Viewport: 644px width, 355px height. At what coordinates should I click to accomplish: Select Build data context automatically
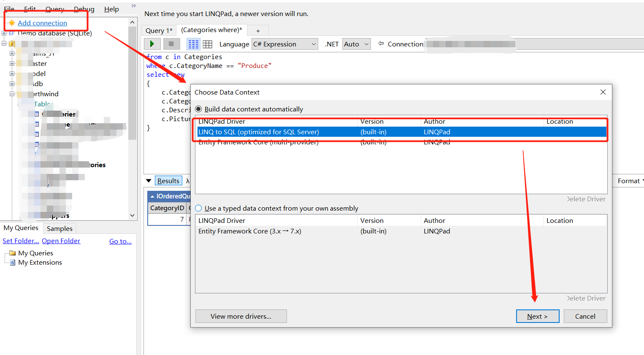(x=198, y=109)
